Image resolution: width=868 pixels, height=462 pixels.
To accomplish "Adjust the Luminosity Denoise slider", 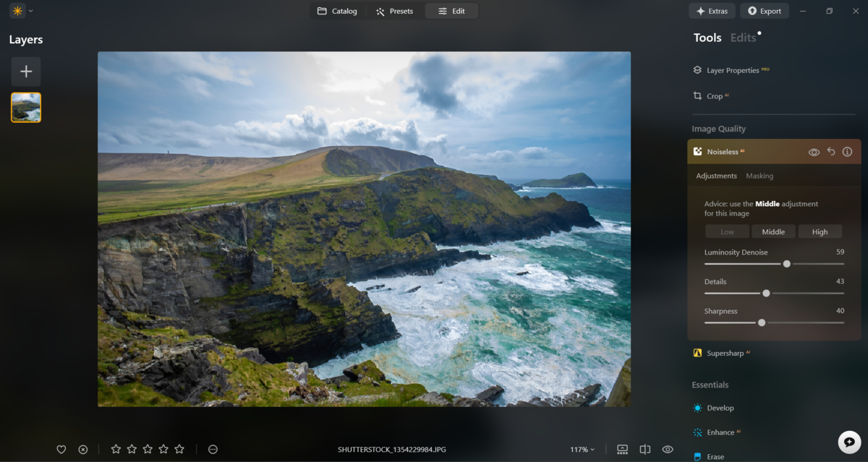I will tap(786, 264).
